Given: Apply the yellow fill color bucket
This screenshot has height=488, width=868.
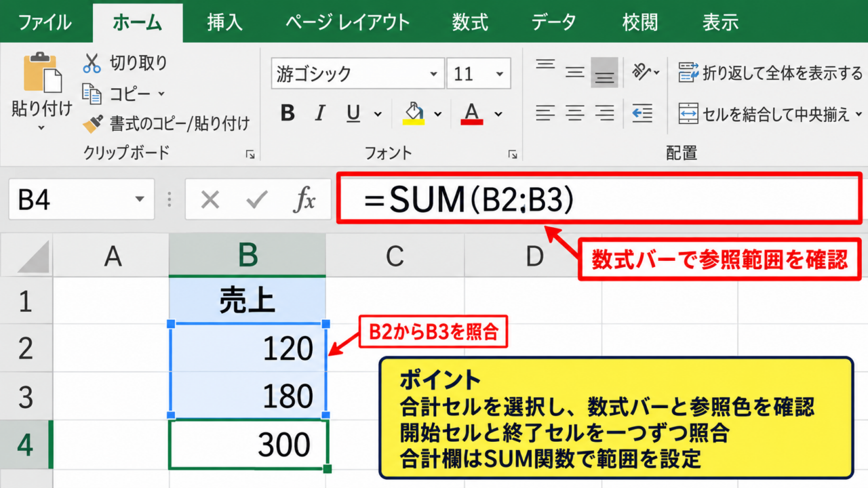Looking at the screenshot, I should pos(413,113).
